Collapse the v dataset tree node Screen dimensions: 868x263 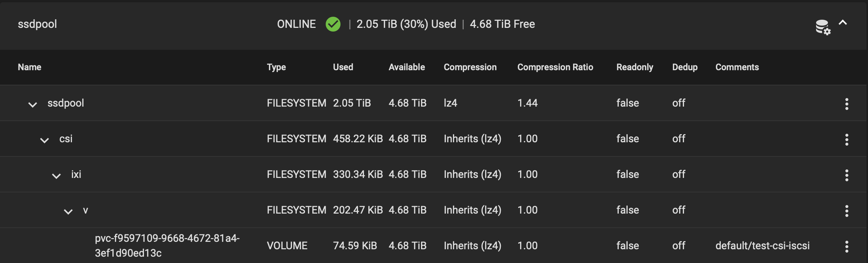[x=68, y=212]
